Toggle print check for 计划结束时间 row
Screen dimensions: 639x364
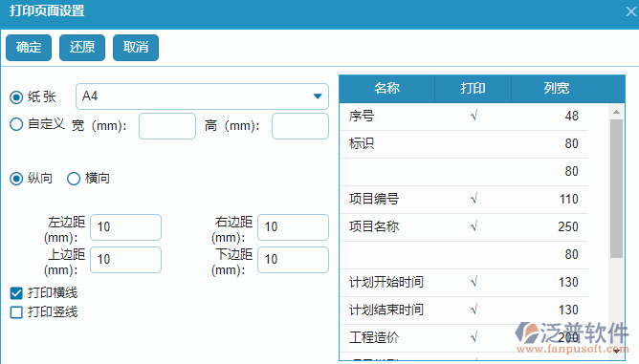pyautogui.click(x=473, y=310)
